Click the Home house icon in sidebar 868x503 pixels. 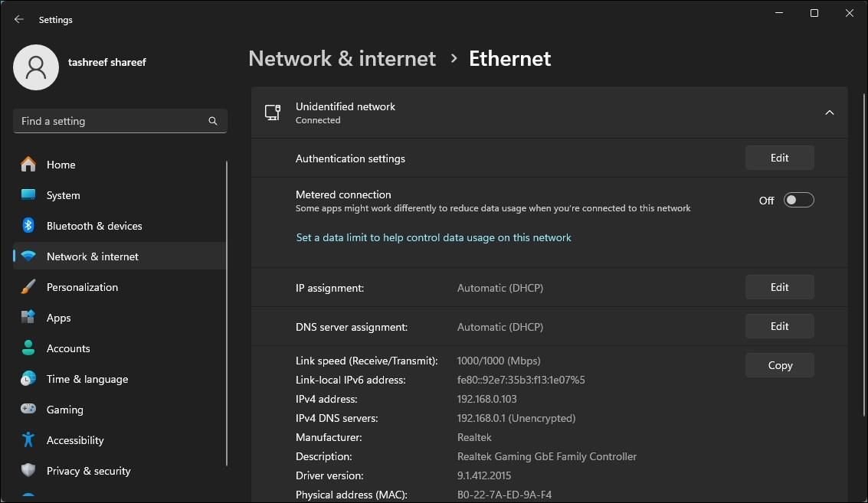(28, 165)
